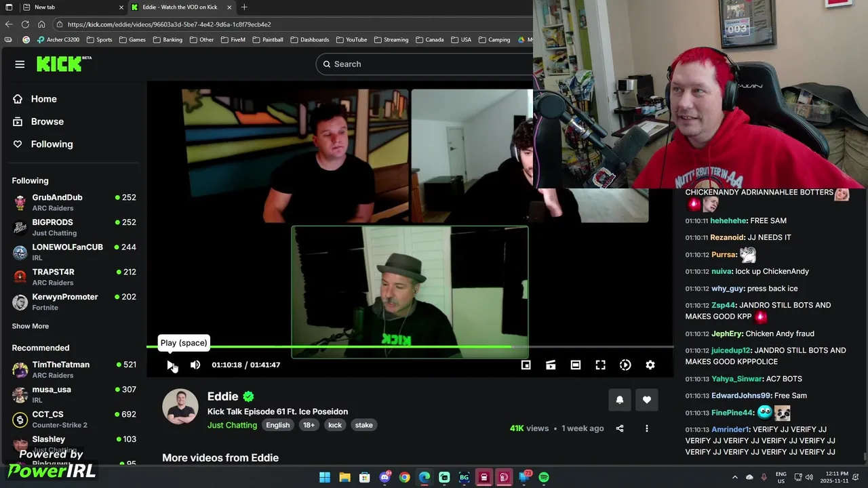This screenshot has height=488, width=868.
Task: Open picture-in-picture mini player icon
Action: [x=526, y=365]
